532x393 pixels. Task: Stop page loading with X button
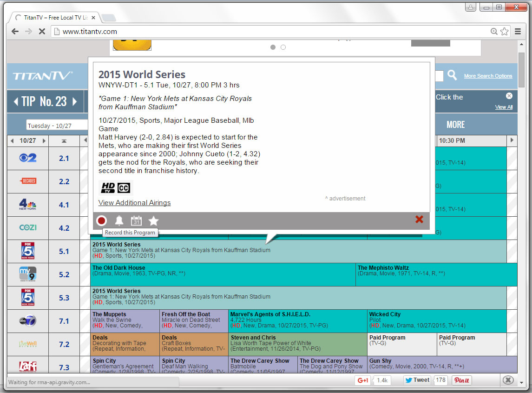[42, 32]
